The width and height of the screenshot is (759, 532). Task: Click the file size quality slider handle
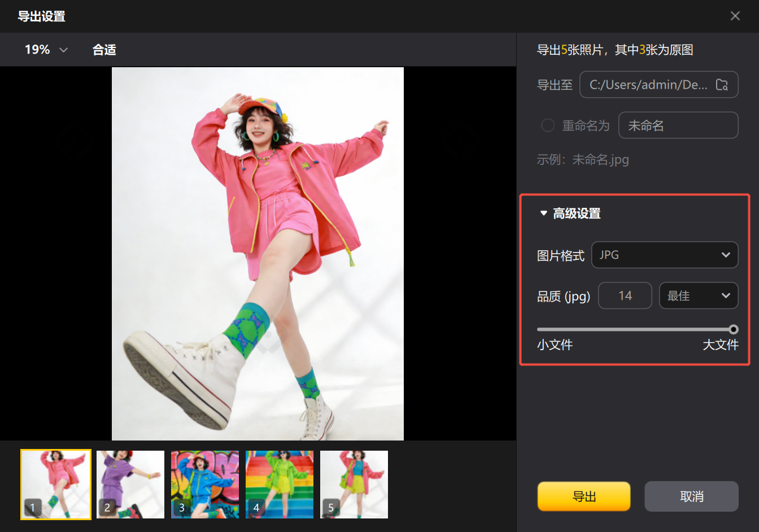coord(733,329)
